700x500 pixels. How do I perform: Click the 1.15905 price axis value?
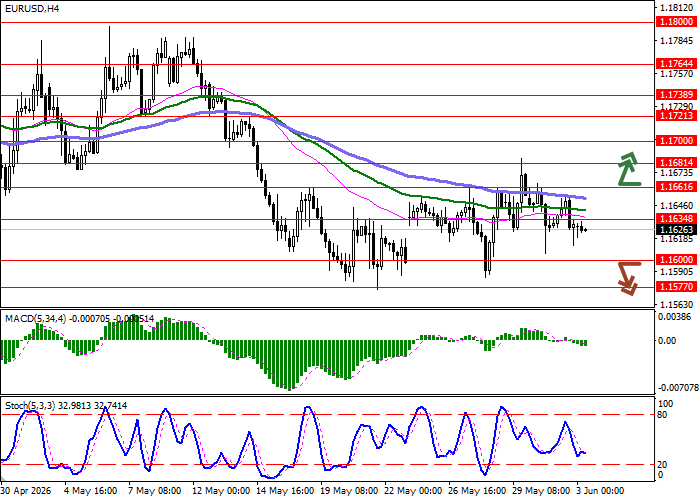click(x=677, y=272)
